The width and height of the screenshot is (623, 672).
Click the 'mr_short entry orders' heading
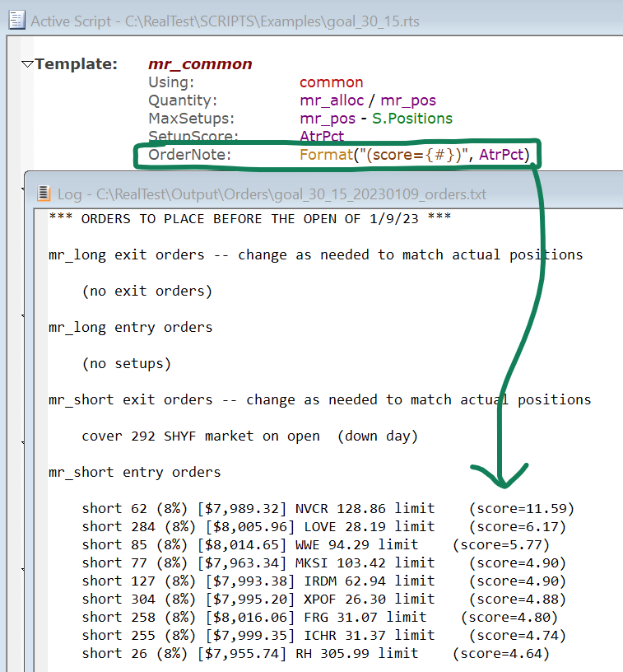tap(135, 472)
